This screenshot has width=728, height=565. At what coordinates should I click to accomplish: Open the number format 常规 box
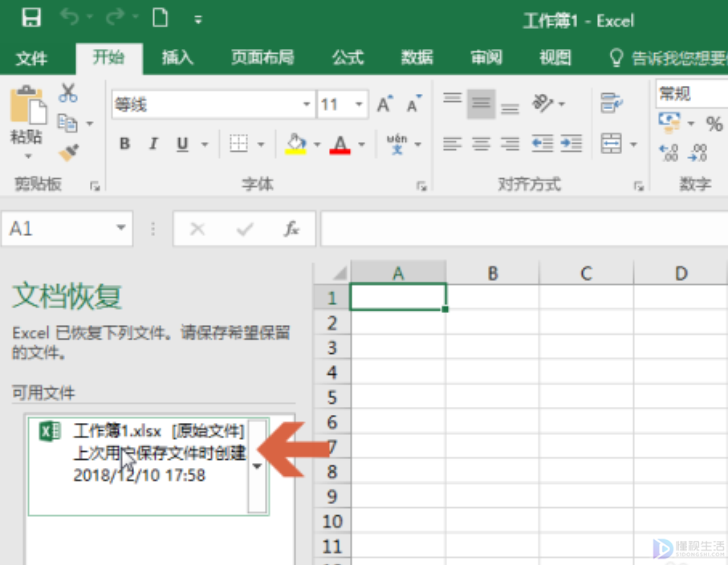pos(692,93)
